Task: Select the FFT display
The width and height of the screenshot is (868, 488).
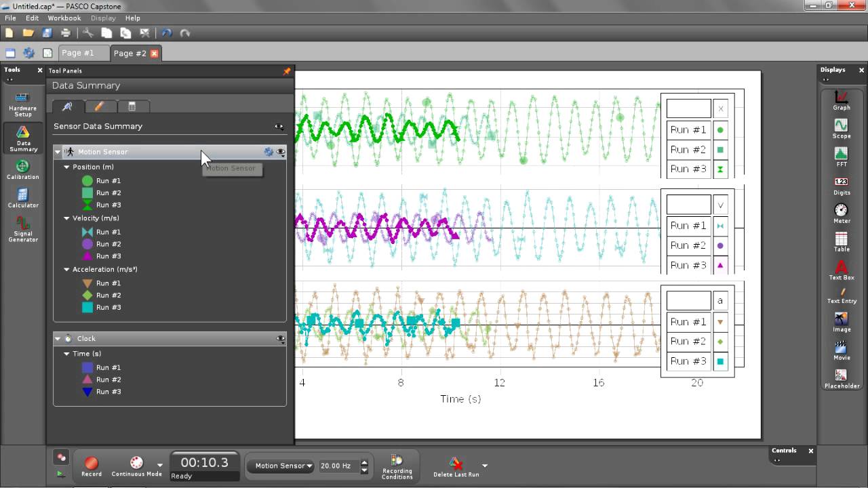Action: (842, 157)
